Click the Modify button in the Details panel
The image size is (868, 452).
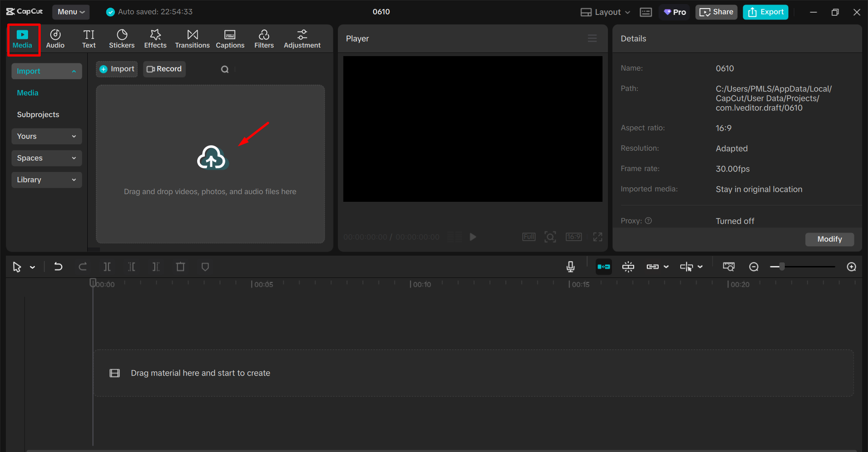click(x=829, y=239)
